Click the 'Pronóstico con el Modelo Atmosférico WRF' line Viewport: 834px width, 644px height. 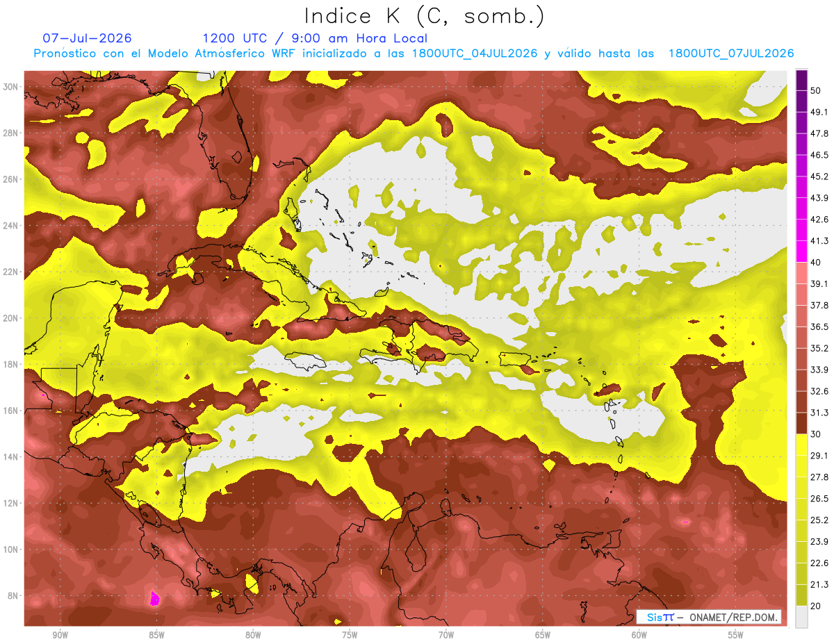coord(414,53)
